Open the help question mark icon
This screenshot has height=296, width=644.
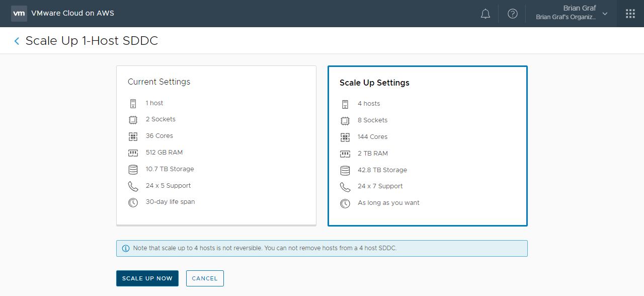click(x=512, y=14)
